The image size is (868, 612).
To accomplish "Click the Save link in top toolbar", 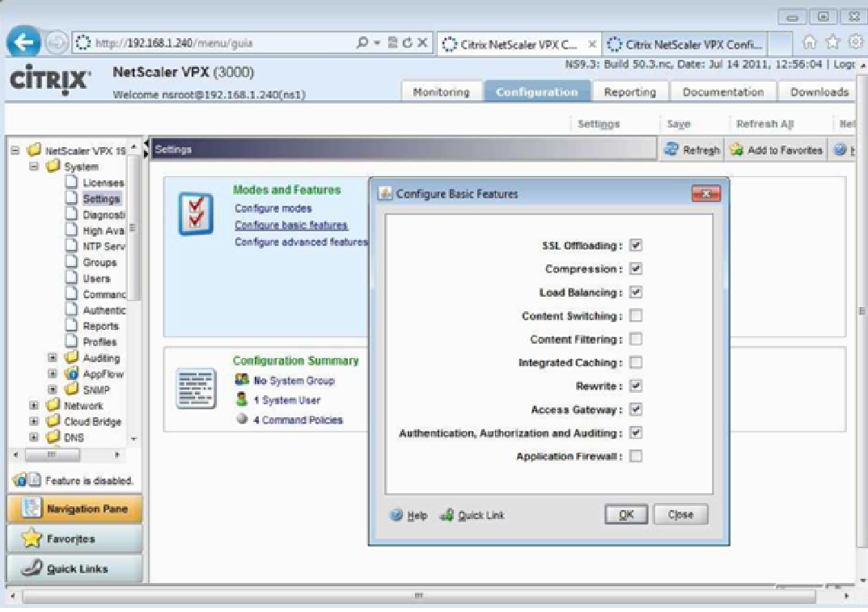I will (x=679, y=124).
